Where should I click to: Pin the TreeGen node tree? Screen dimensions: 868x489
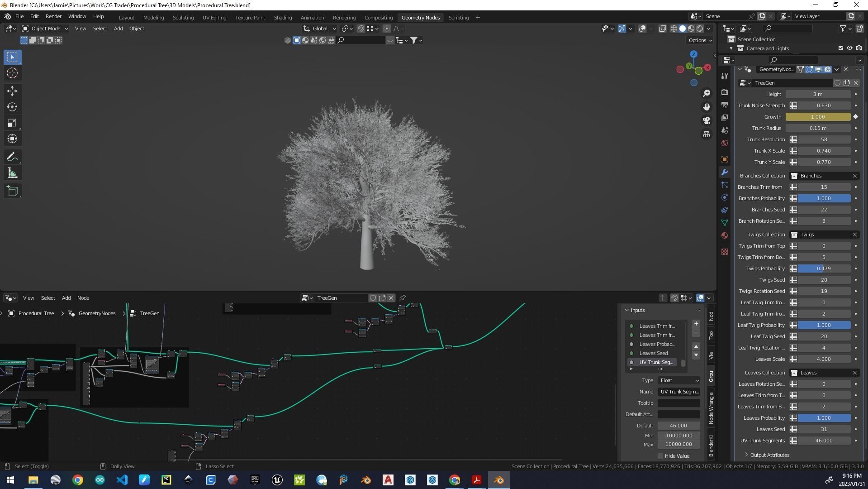pos(403,298)
